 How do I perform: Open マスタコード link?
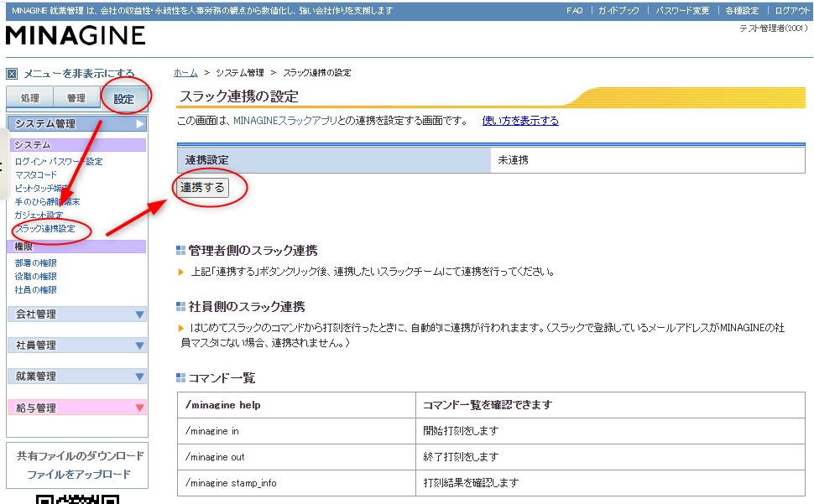[36, 174]
